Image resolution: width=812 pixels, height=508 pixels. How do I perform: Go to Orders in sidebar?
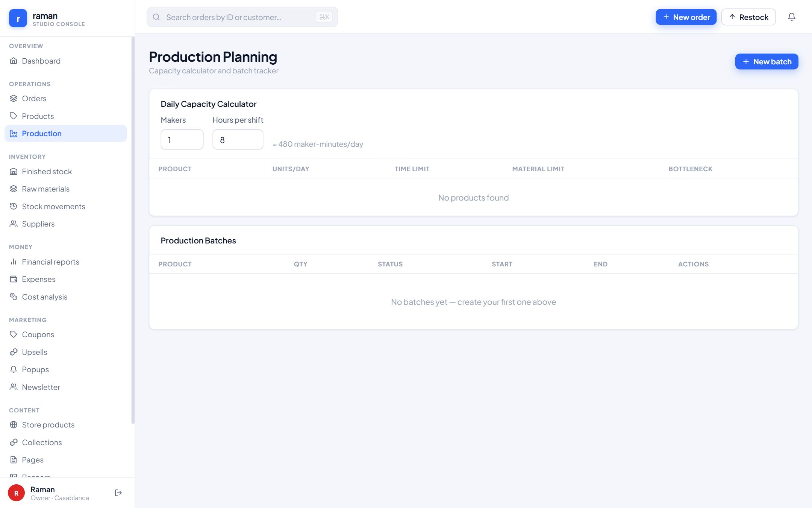pos(65,99)
